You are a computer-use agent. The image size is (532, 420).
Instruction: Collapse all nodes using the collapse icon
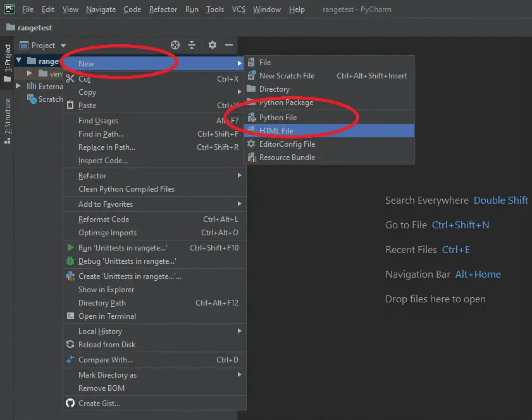point(192,45)
